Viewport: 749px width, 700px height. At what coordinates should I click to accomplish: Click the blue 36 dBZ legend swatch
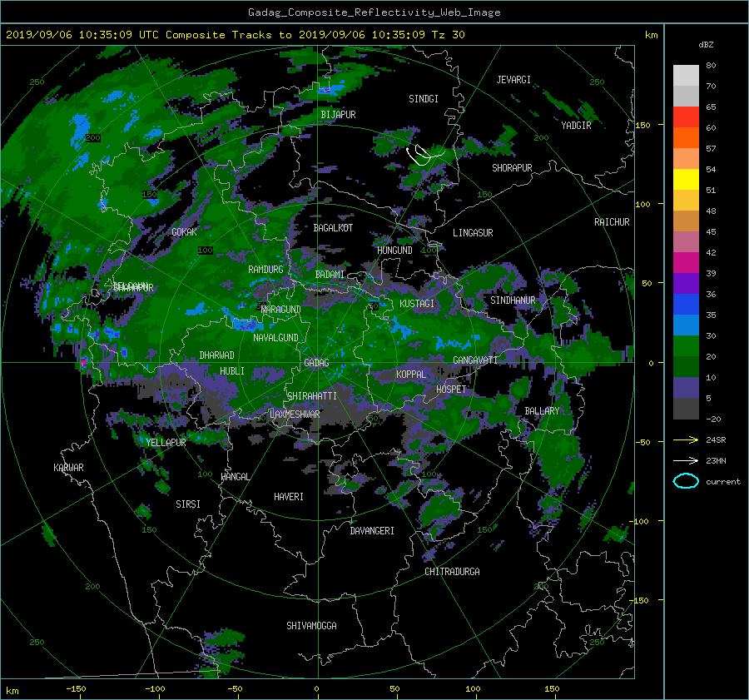click(x=686, y=305)
